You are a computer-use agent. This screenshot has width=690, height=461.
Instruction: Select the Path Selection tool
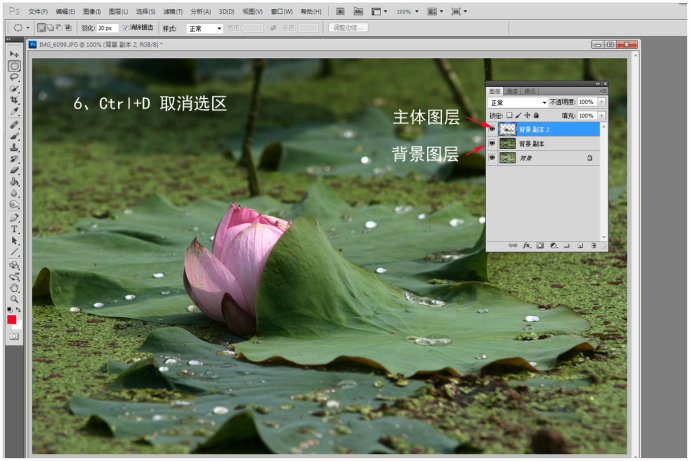click(14, 241)
